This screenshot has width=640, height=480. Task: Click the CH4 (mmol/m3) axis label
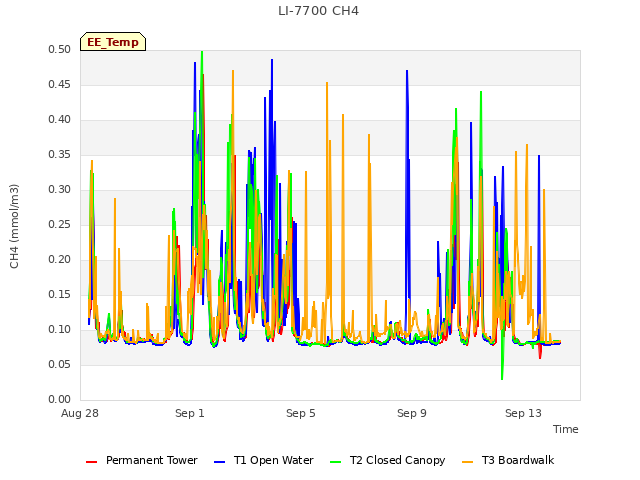click(x=14, y=226)
